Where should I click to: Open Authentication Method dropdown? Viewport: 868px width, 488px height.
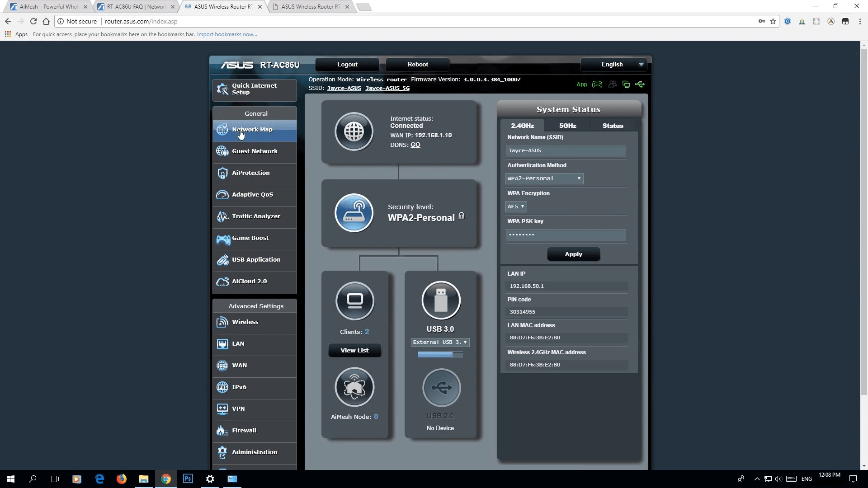tap(544, 178)
